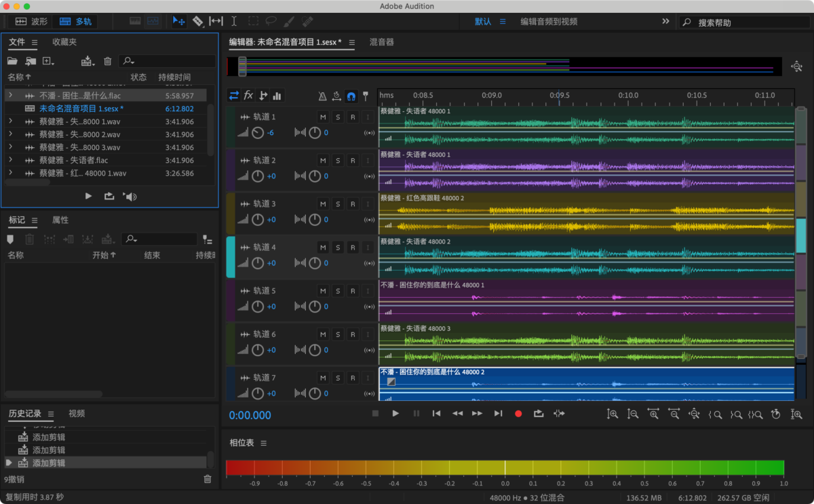
Task: Select the Slip tool
Action: tap(216, 21)
